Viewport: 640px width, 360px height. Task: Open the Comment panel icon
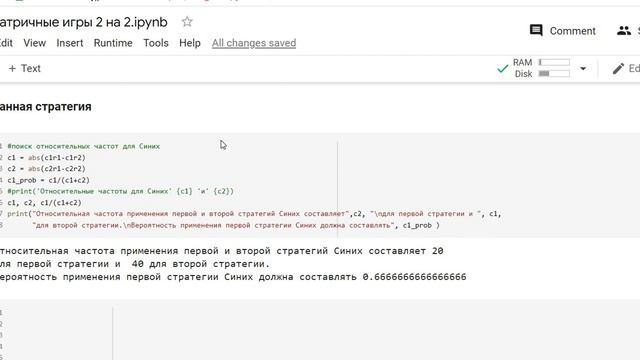point(536,31)
